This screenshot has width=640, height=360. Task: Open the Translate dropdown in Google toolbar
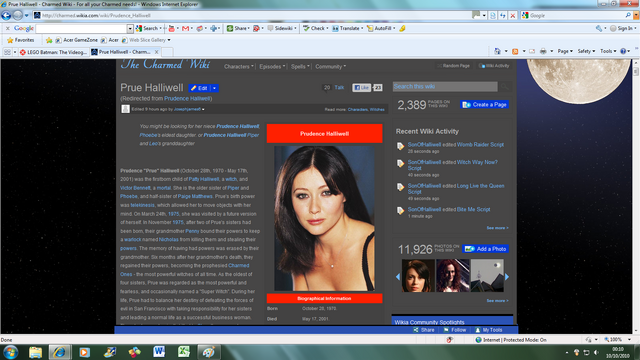[x=362, y=28]
